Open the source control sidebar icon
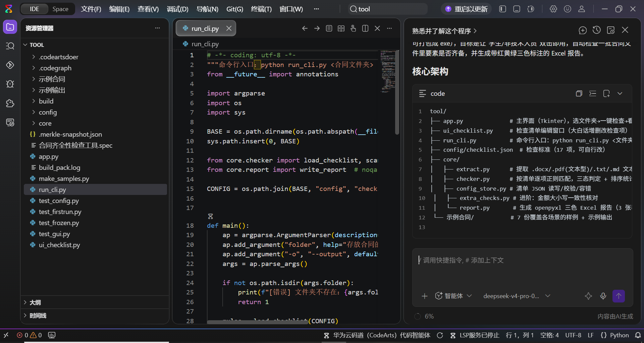The width and height of the screenshot is (644, 343). (x=10, y=65)
